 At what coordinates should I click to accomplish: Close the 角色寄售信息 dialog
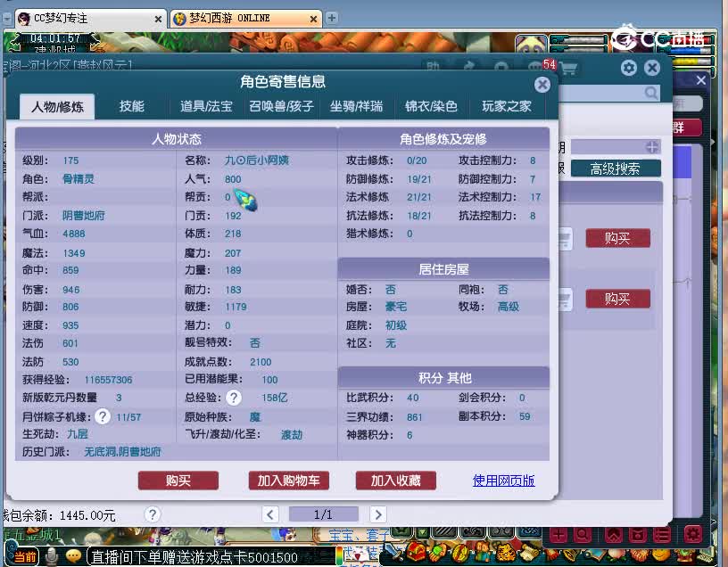pyautogui.click(x=542, y=85)
